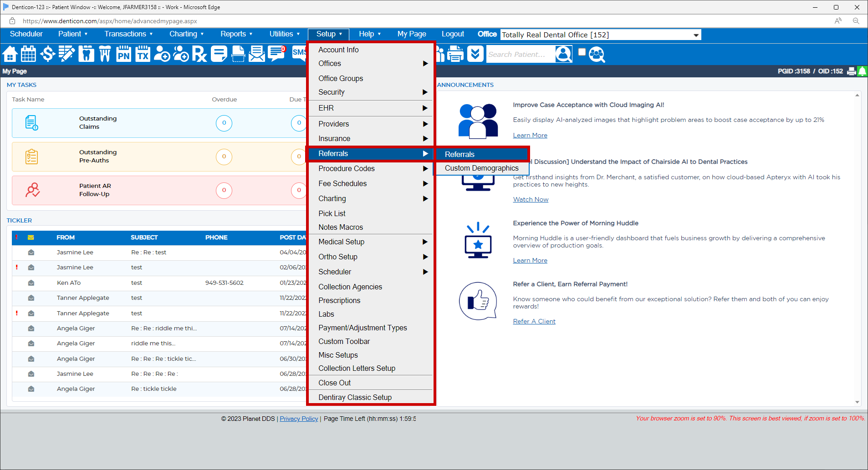
Task: Click the add family member icon
Action: pyautogui.click(x=181, y=54)
